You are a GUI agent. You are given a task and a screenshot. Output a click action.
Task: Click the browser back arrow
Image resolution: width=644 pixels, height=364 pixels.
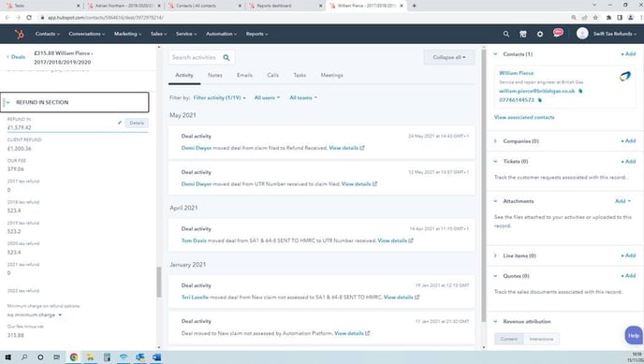7,18
